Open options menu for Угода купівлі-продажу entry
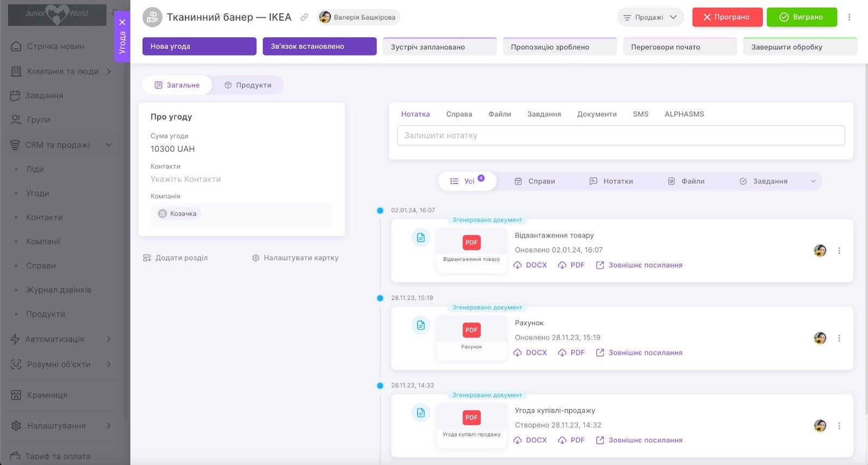 pos(839,426)
